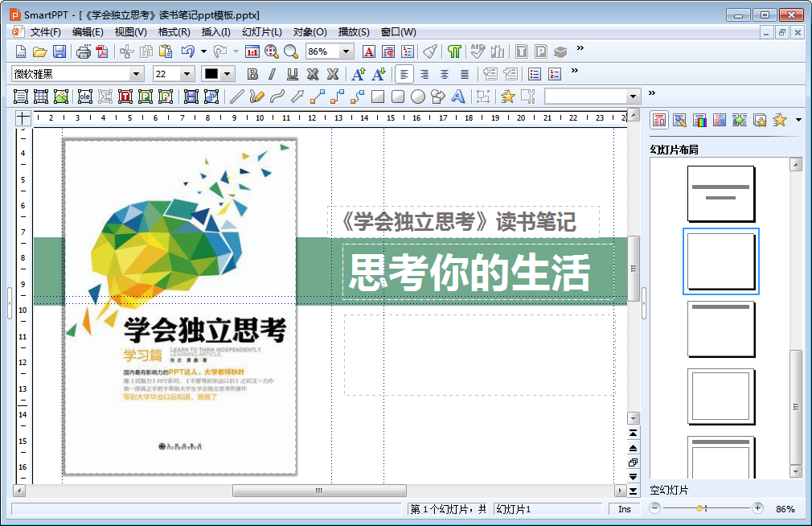Jump to the first slide arrow button
The height and width of the screenshot is (526, 812).
(633, 433)
